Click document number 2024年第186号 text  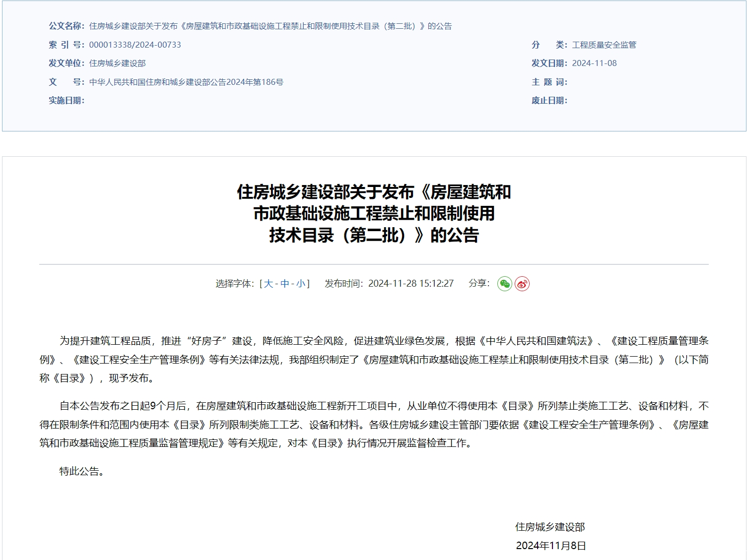click(x=186, y=82)
